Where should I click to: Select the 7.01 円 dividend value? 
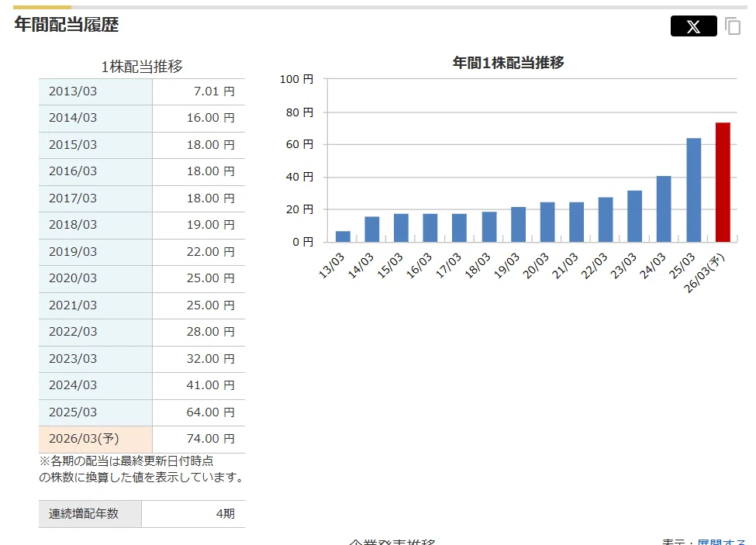pyautogui.click(x=214, y=91)
